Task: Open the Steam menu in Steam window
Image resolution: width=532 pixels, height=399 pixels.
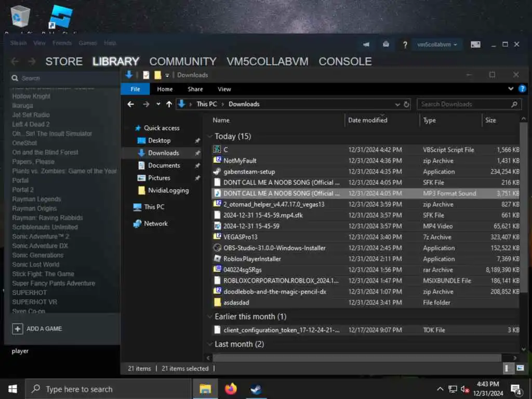Action: (18, 43)
